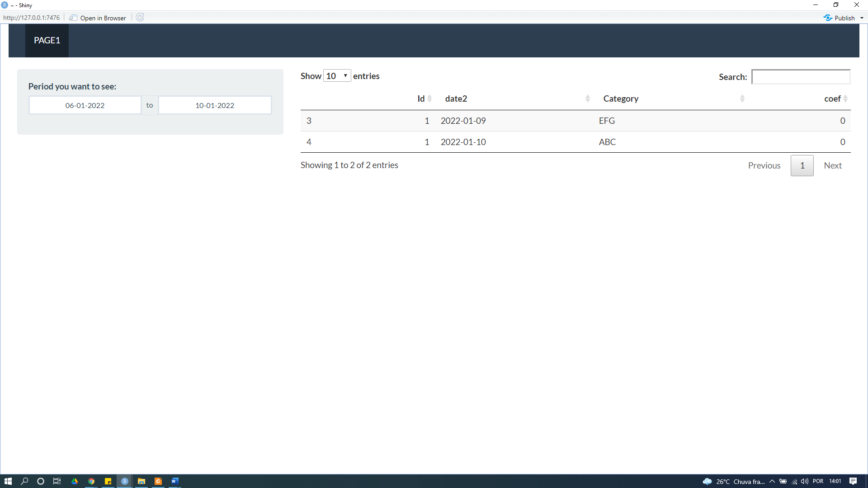Switch to the PAGE1 tab
The width and height of the screenshot is (868, 488).
point(47,40)
